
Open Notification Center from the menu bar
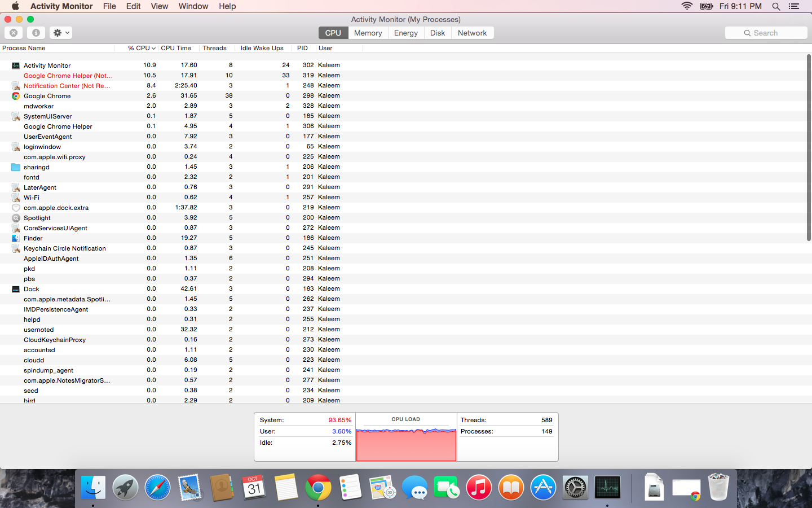pyautogui.click(x=794, y=6)
